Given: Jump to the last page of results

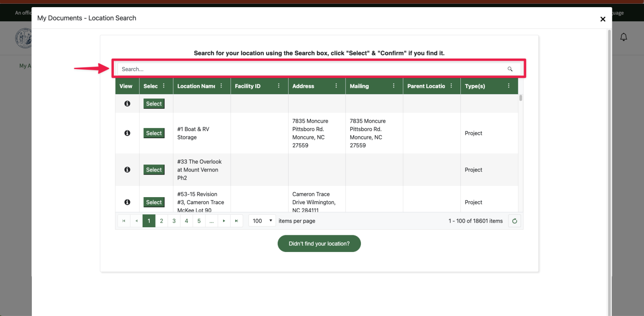Looking at the screenshot, I should tap(237, 221).
